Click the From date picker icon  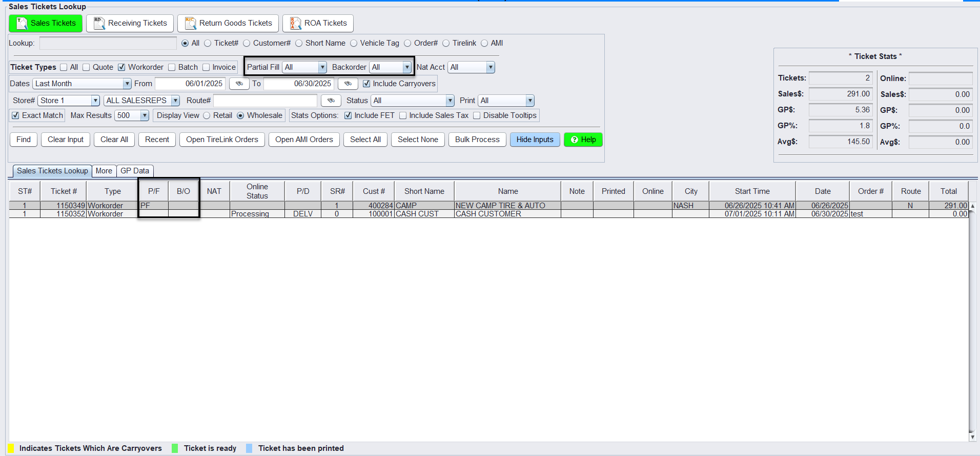click(x=239, y=84)
